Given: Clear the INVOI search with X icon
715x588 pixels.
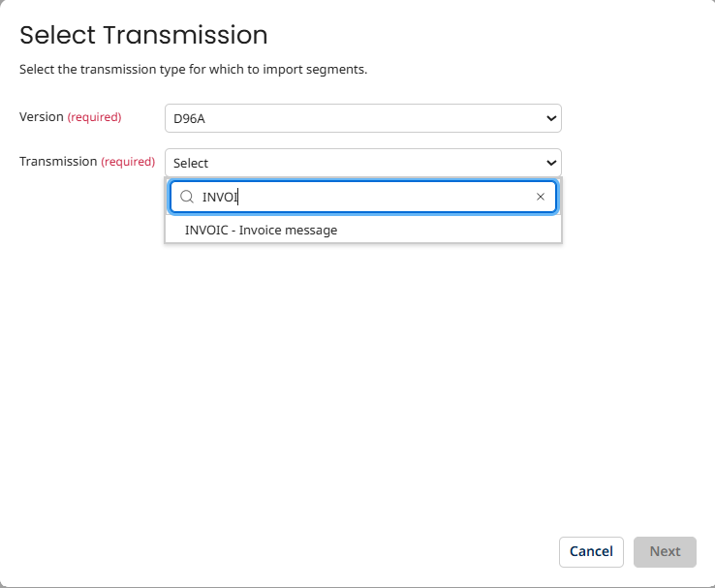Looking at the screenshot, I should (541, 197).
